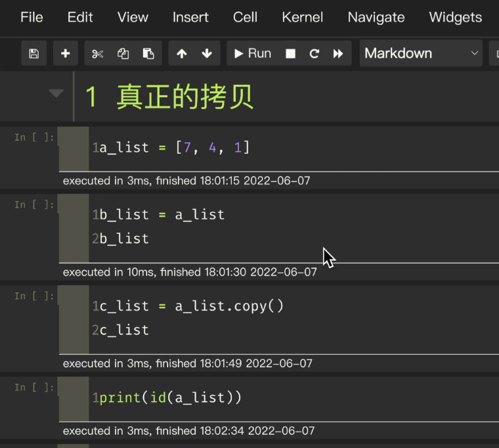Image resolution: width=499 pixels, height=448 pixels.
Task: Open the File menu
Action: click(x=32, y=18)
